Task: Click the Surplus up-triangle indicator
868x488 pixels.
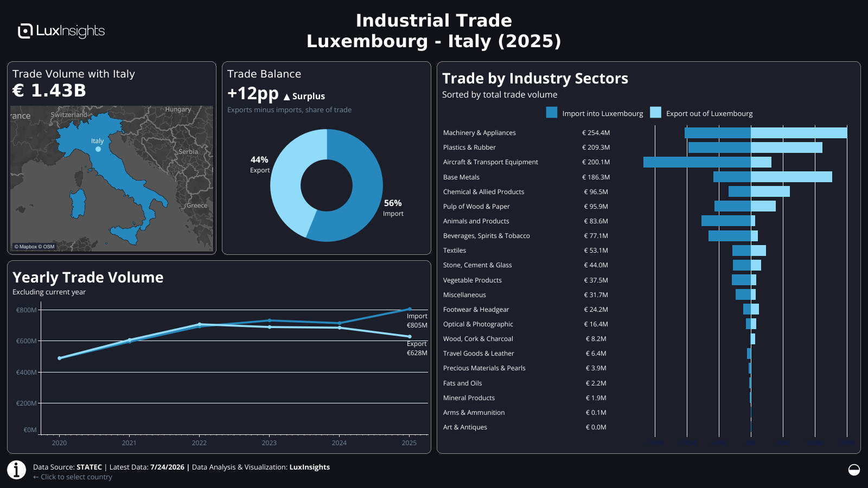Action: coord(287,97)
